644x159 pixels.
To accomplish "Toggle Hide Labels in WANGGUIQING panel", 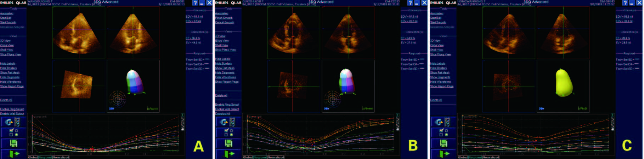I will [8, 64].
